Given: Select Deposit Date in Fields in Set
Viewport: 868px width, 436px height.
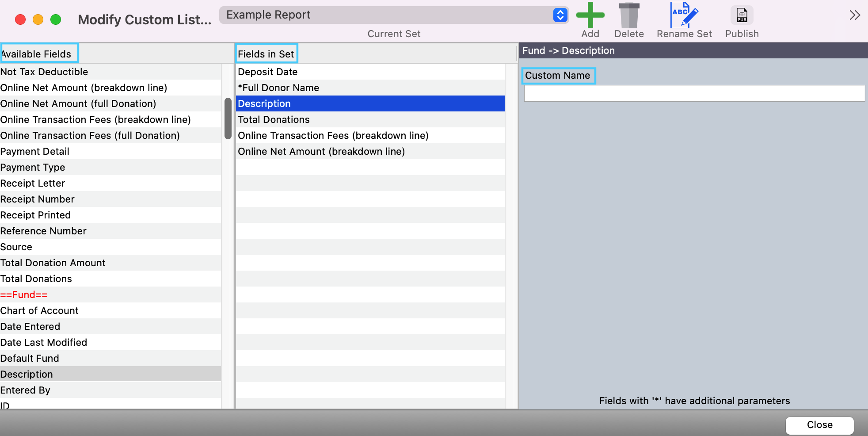Looking at the screenshot, I should click(x=268, y=72).
